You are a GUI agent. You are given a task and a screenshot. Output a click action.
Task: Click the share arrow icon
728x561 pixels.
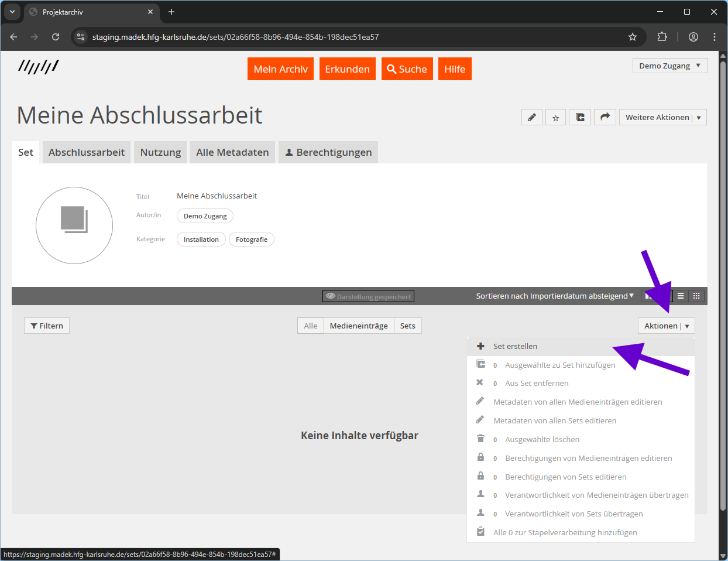[605, 117]
